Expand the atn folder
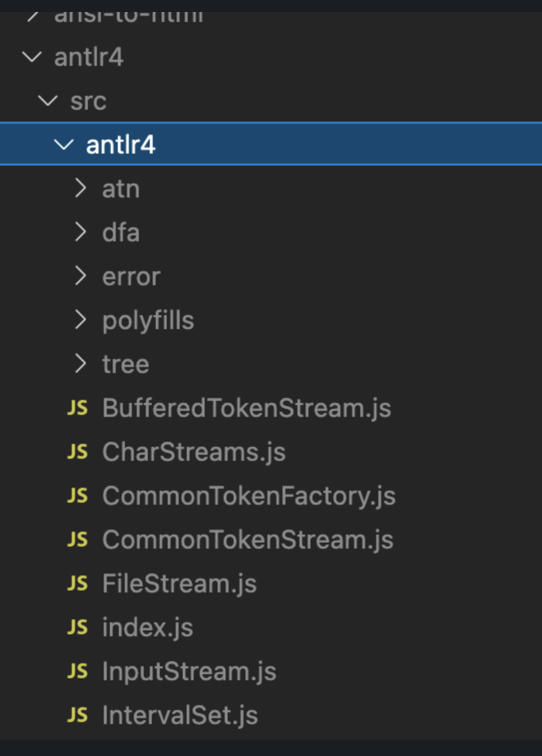542x756 pixels. 81,189
